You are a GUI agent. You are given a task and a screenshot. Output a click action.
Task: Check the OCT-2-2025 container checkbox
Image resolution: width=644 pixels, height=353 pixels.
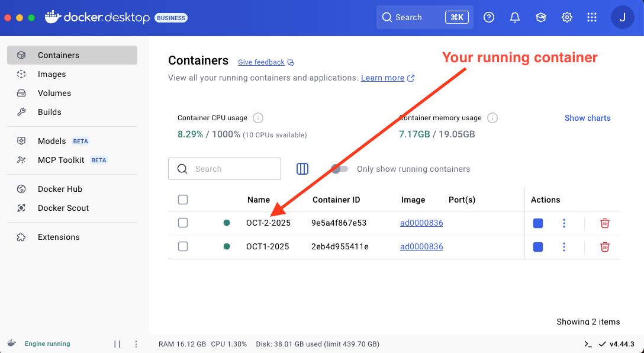click(183, 223)
